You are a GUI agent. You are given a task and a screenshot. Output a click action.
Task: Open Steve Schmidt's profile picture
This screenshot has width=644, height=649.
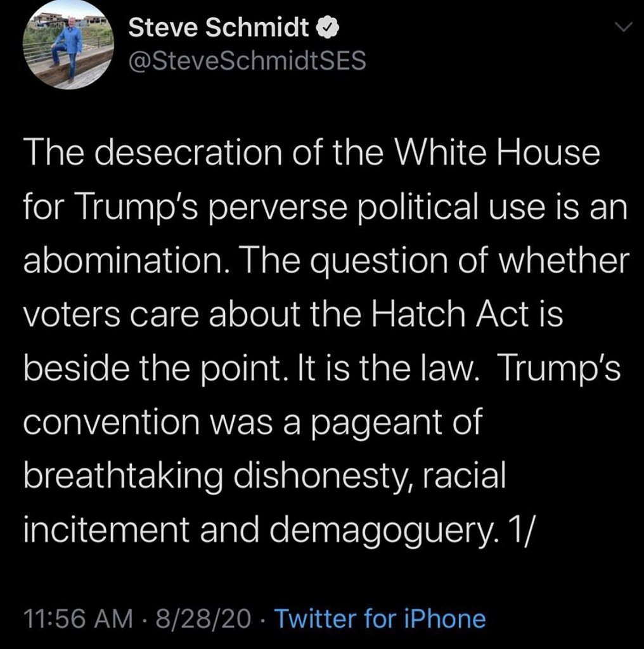(x=69, y=49)
